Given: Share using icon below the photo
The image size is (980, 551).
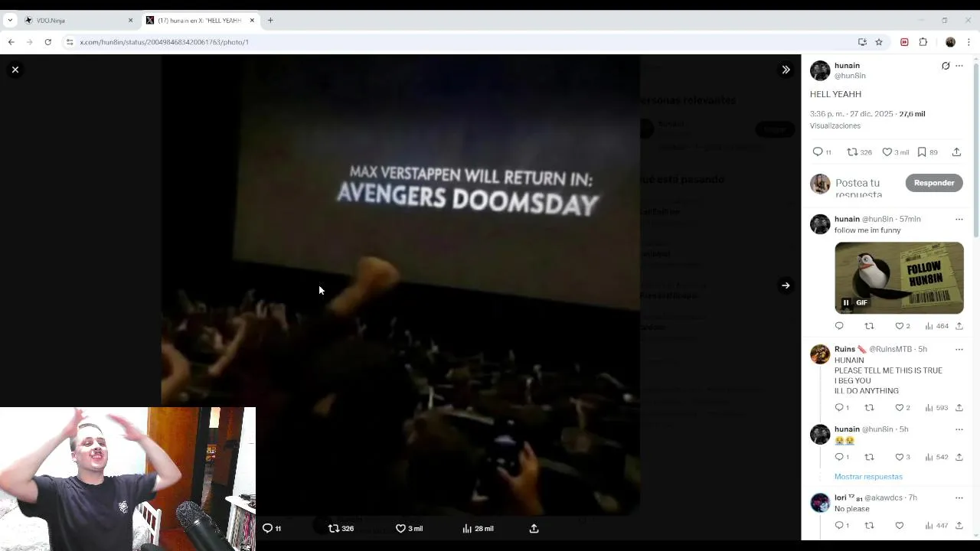Looking at the screenshot, I should (x=534, y=528).
